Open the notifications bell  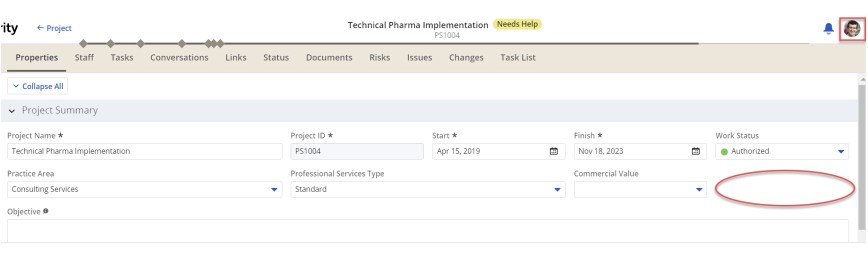pos(828,28)
